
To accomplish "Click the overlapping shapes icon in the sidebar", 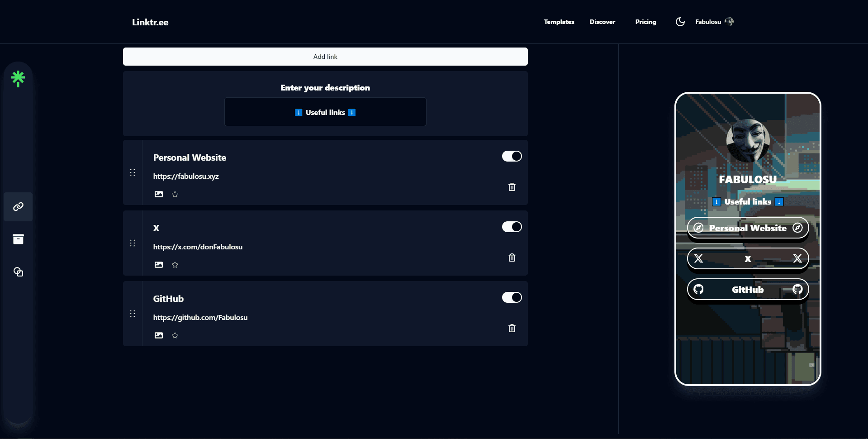I will (x=18, y=272).
